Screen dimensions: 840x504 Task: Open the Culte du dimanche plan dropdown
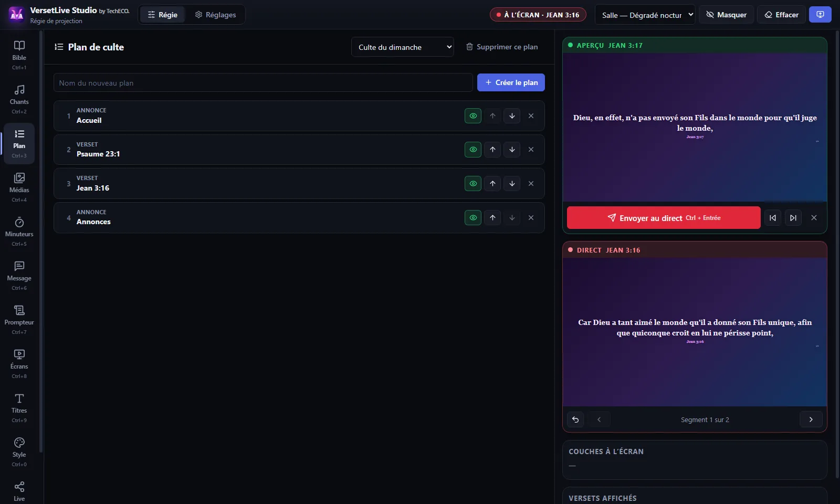403,47
